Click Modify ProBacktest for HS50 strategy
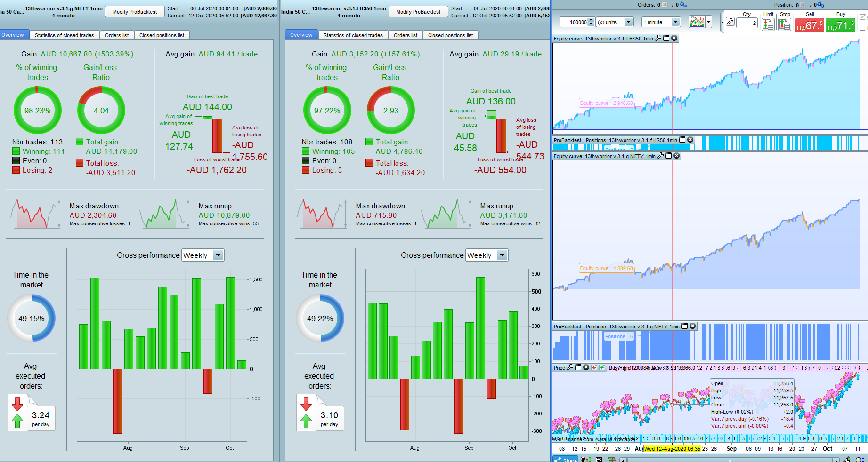868x462 pixels. click(x=418, y=12)
